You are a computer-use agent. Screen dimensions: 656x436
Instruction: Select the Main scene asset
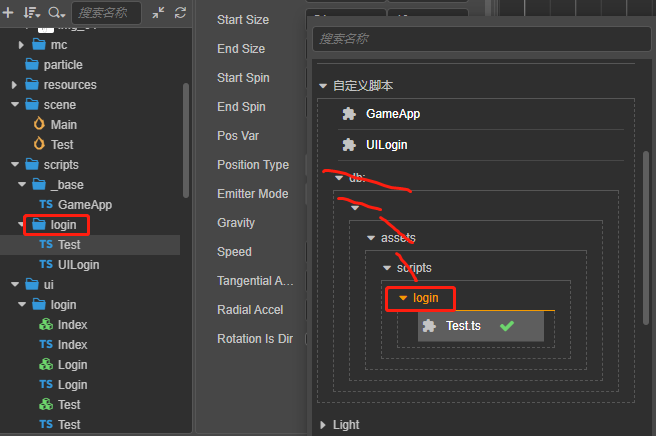55,125
